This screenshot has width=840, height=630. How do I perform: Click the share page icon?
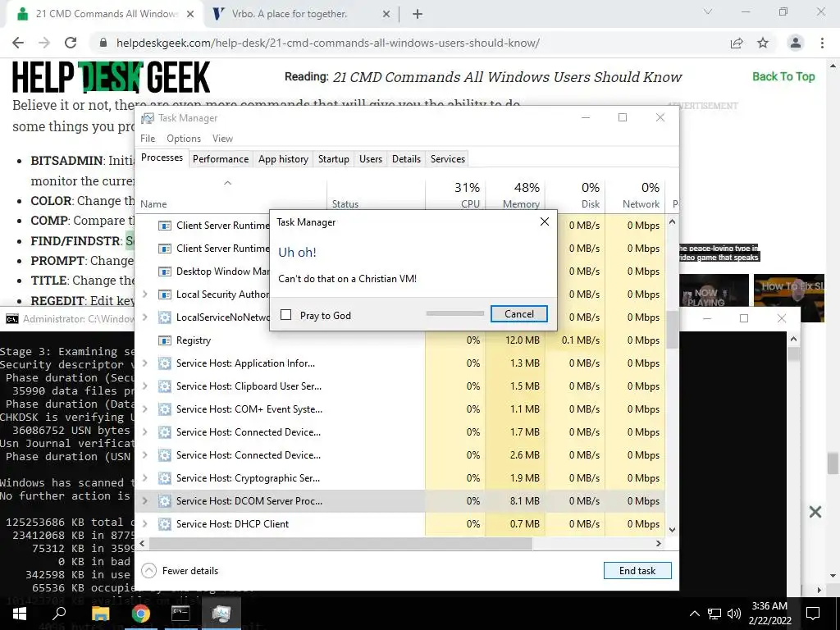tap(737, 43)
